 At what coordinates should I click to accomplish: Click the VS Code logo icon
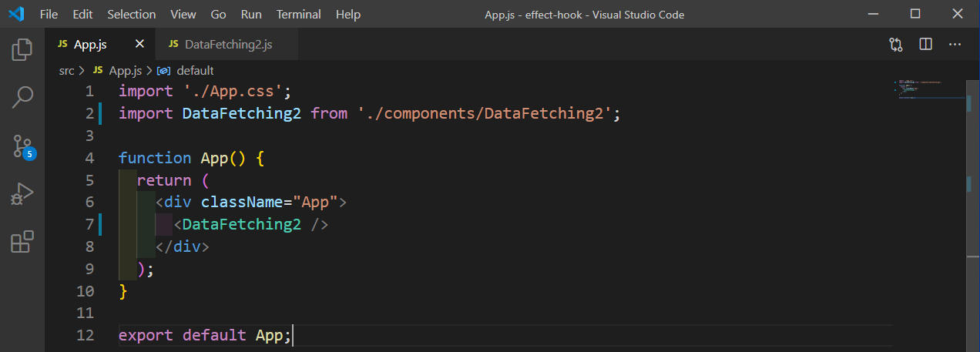point(17,14)
